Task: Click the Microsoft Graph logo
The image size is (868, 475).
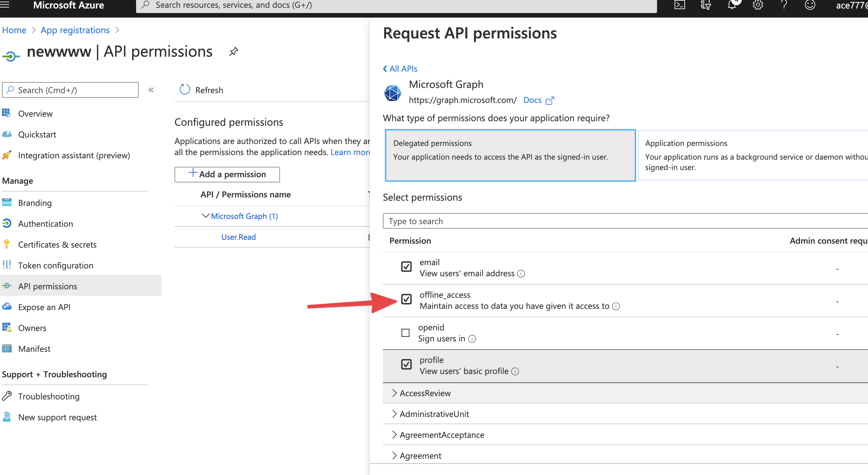Action: coord(393,93)
